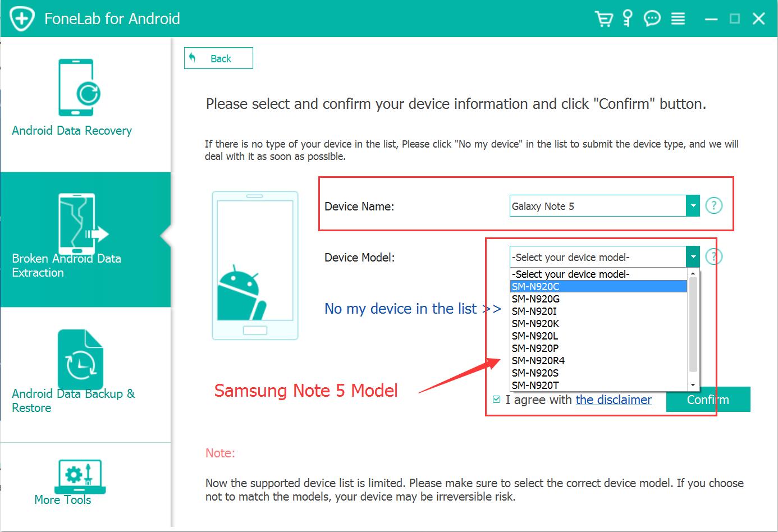Switch to the Android Data Recovery label
This screenshot has height=532, width=778.
point(72,131)
